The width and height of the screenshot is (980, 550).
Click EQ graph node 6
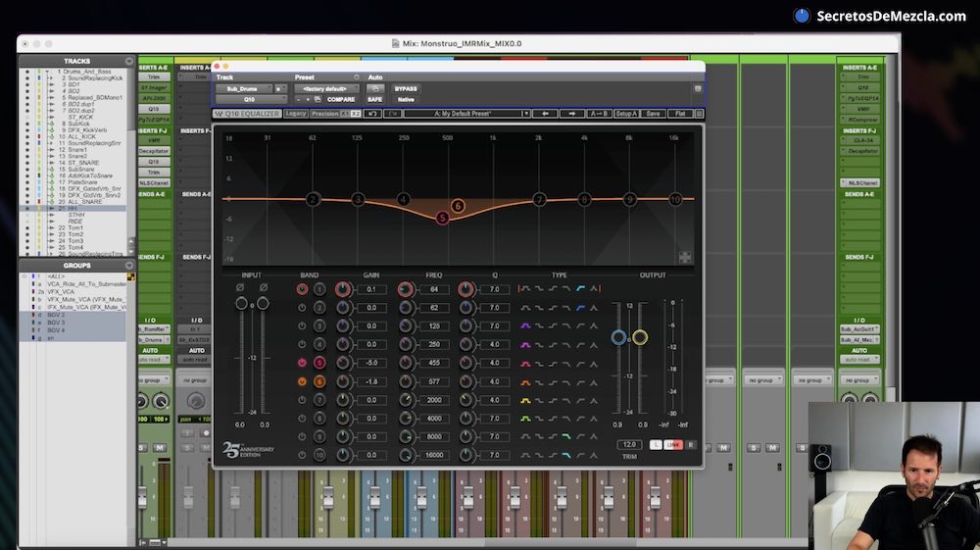tap(458, 206)
